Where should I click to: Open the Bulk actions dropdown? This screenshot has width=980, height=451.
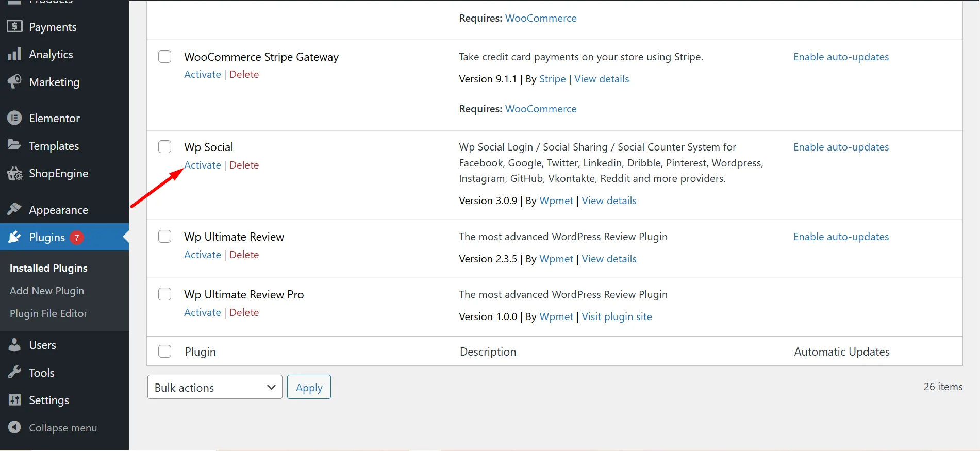pyautogui.click(x=215, y=387)
